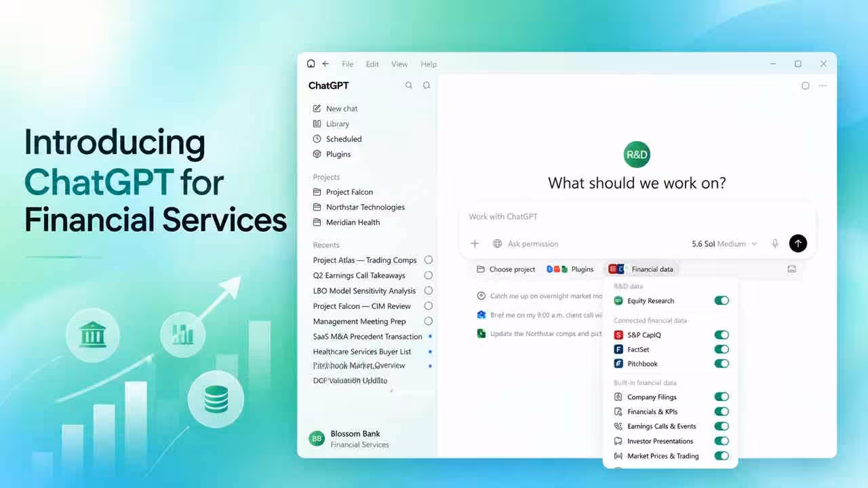Click the Scheduled clock icon
Viewport: 868px width, 488px height.
317,139
